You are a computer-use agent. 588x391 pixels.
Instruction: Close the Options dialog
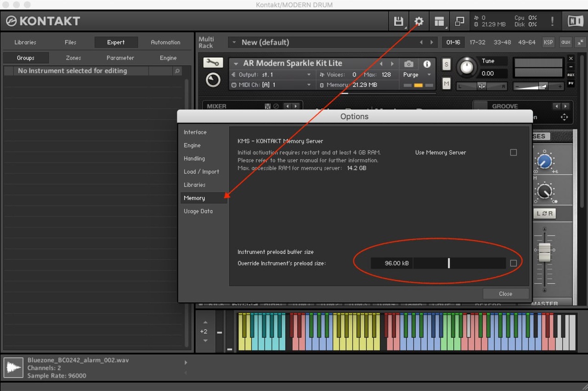tap(506, 294)
